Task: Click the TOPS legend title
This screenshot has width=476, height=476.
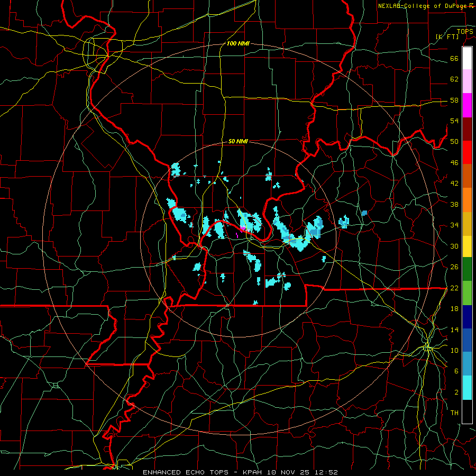Action: click(465, 31)
